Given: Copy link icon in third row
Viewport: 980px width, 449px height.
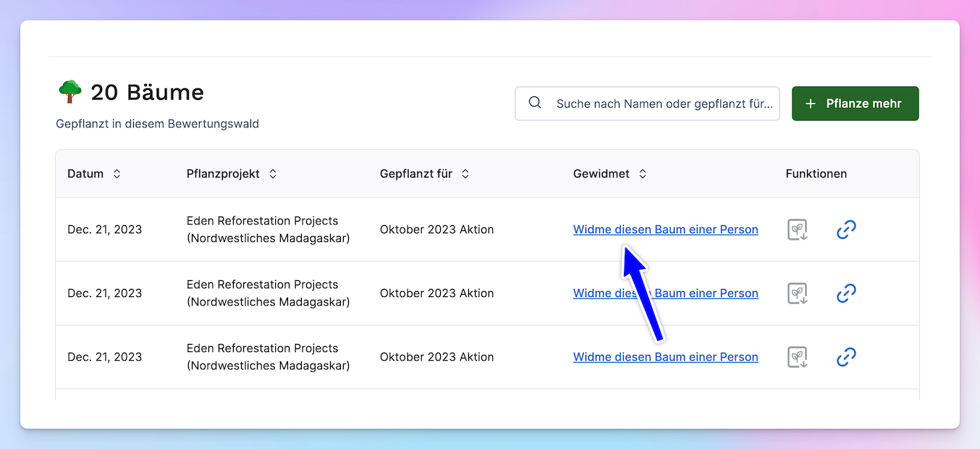Looking at the screenshot, I should pyautogui.click(x=846, y=357).
